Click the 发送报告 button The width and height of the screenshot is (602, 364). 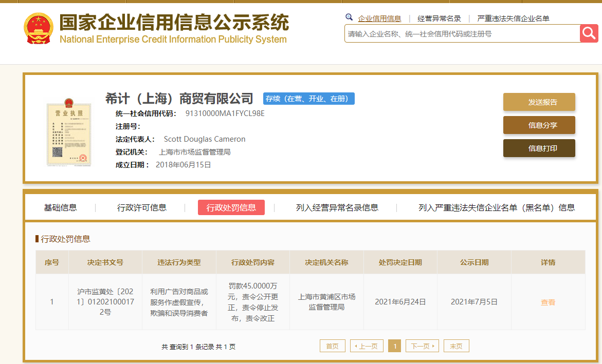(x=539, y=102)
